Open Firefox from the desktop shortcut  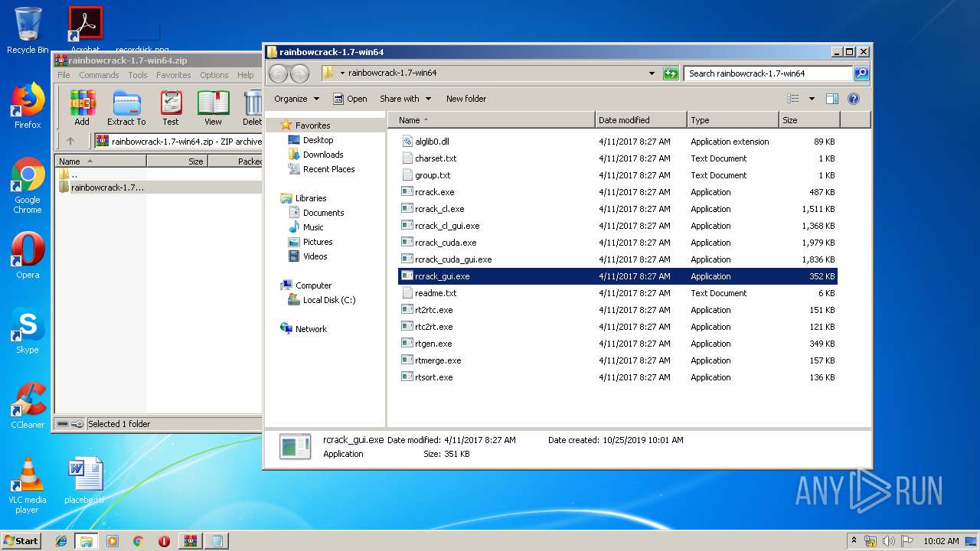point(28,106)
